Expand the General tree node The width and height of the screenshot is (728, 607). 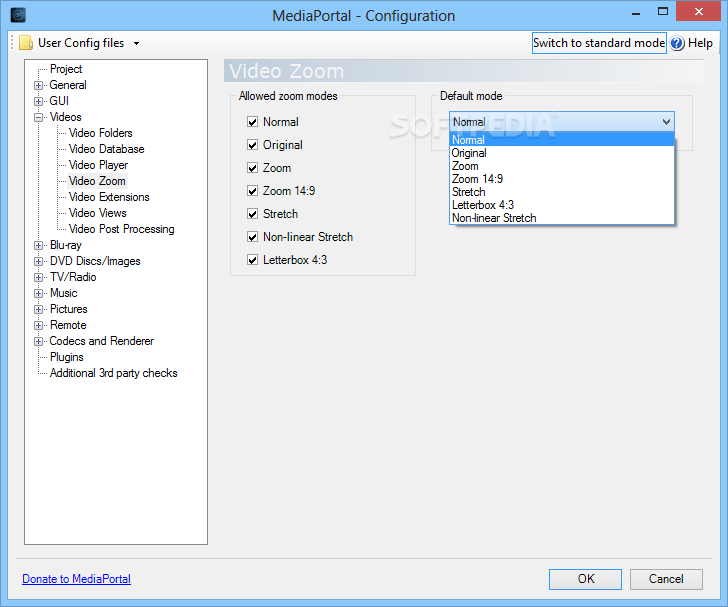tap(39, 85)
